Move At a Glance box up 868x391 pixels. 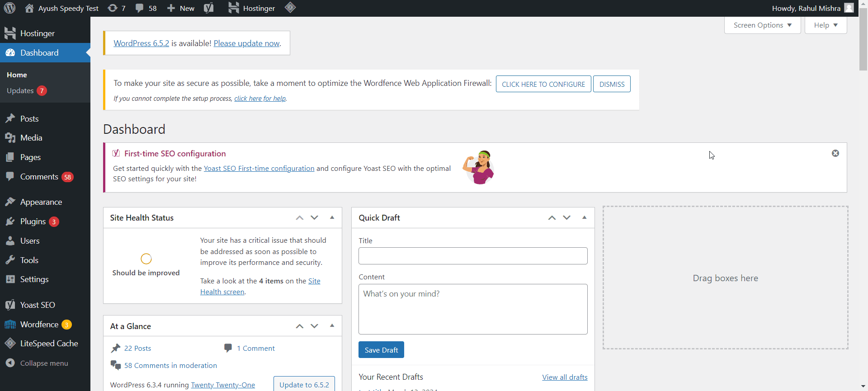(300, 326)
